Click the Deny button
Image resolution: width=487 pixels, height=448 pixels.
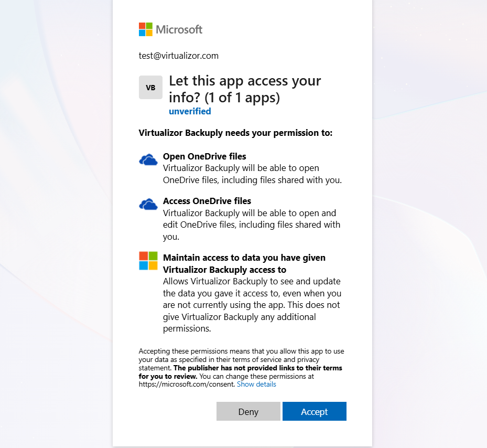[248, 411]
